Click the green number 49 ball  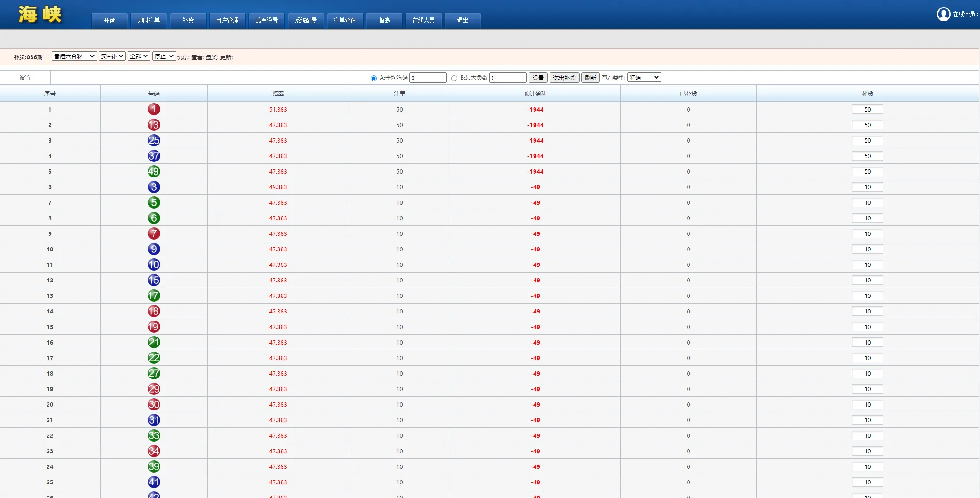coord(154,171)
